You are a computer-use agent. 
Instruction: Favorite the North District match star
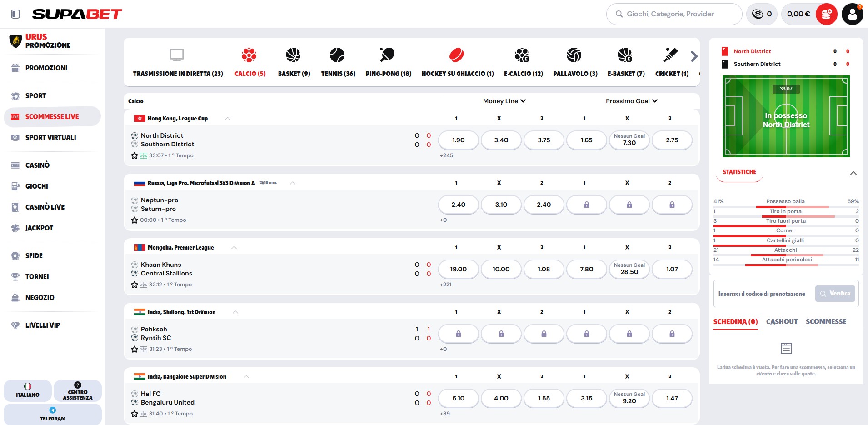click(135, 155)
